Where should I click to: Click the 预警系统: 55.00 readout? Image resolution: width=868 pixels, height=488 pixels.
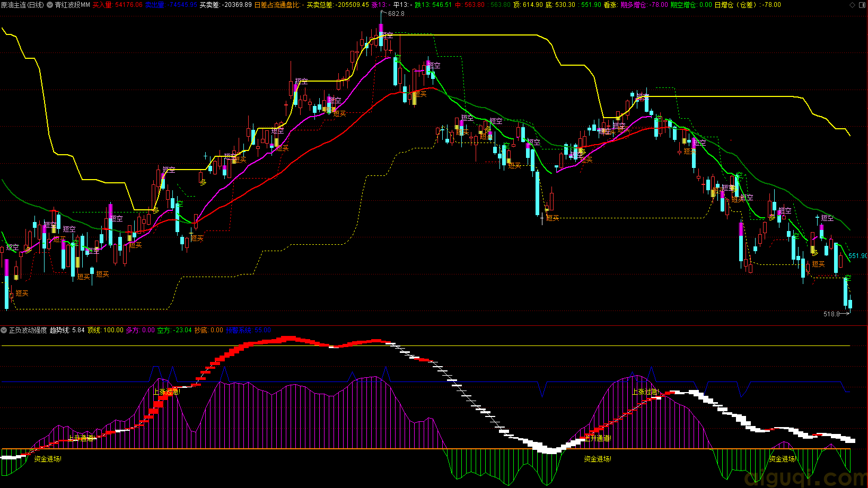[x=249, y=330]
